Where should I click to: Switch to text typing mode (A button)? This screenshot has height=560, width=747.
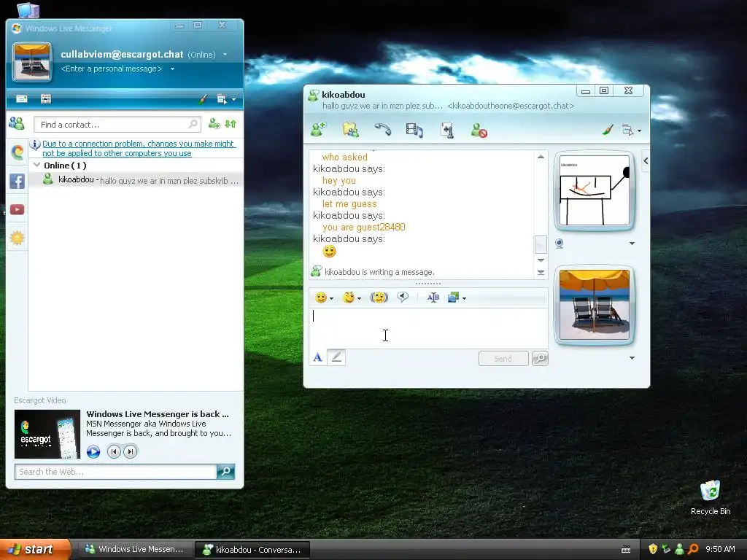(318, 357)
